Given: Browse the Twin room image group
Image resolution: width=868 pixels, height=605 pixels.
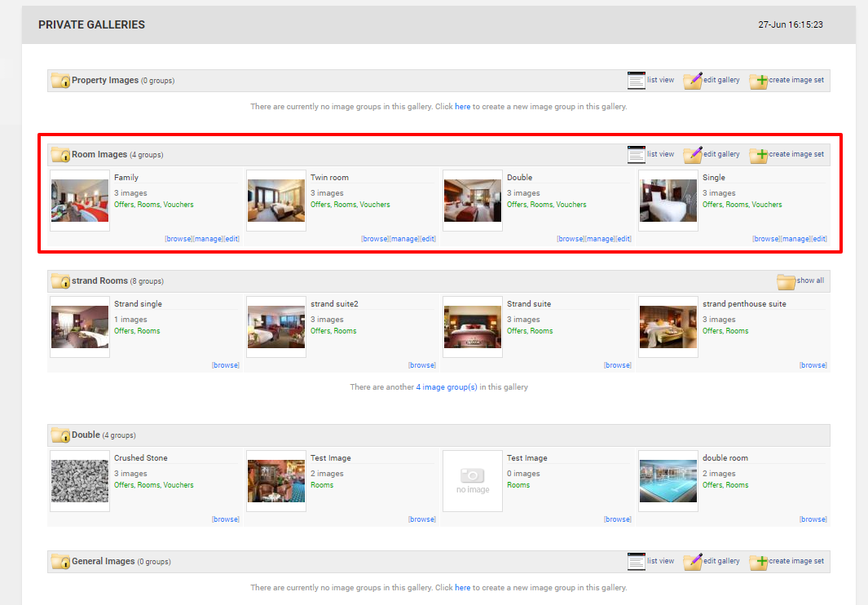Looking at the screenshot, I should point(376,239).
